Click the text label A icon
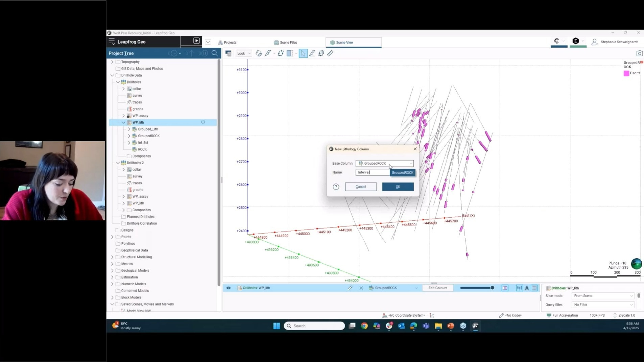 point(527,288)
